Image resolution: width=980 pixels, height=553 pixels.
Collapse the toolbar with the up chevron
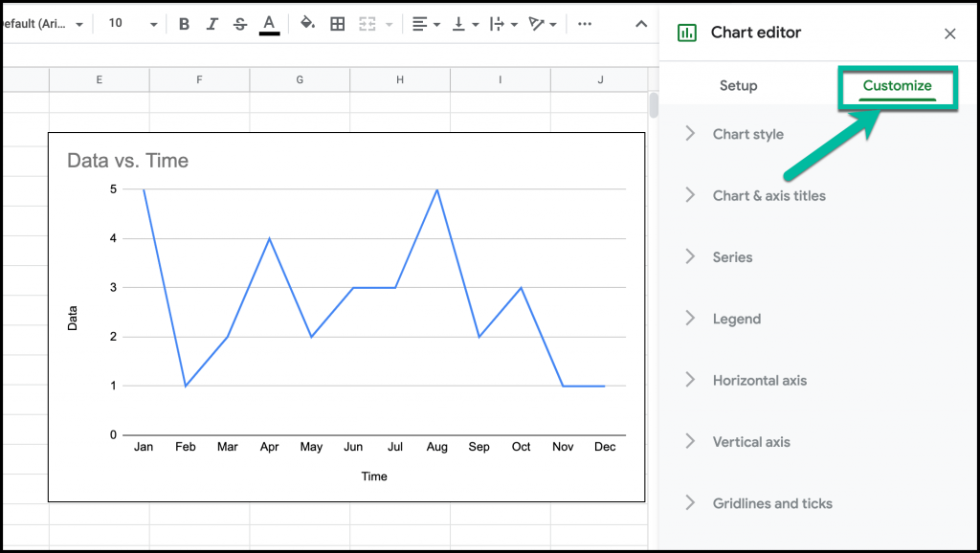[x=640, y=24]
